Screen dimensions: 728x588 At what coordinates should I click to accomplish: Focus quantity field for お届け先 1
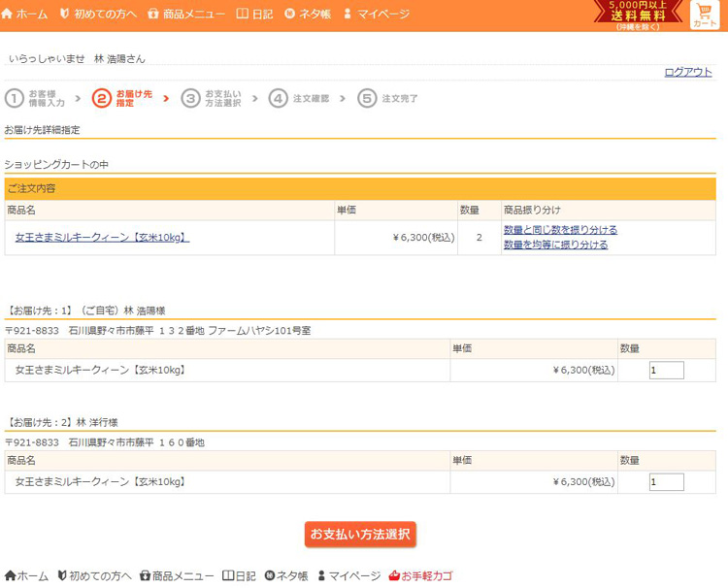(666, 371)
